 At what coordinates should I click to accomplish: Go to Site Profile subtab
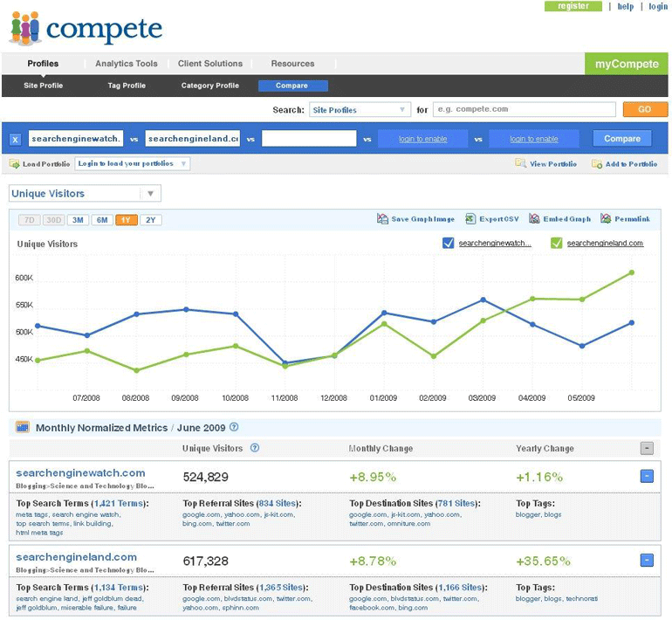[x=44, y=86]
